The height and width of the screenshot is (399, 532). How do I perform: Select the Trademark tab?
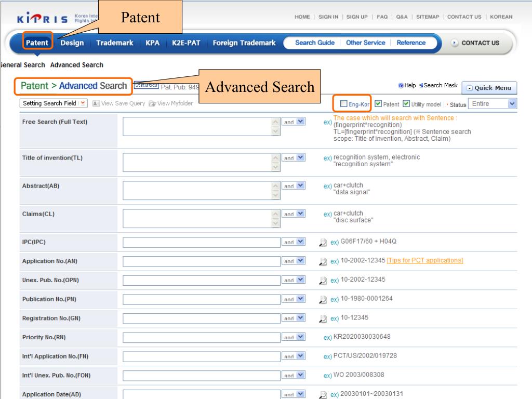click(115, 43)
